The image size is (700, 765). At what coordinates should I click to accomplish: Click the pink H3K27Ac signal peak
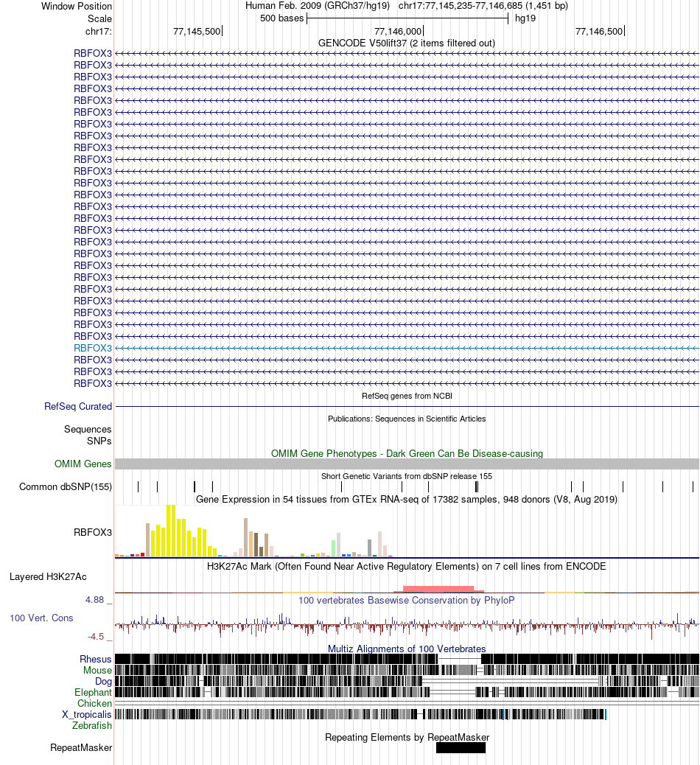click(x=438, y=589)
